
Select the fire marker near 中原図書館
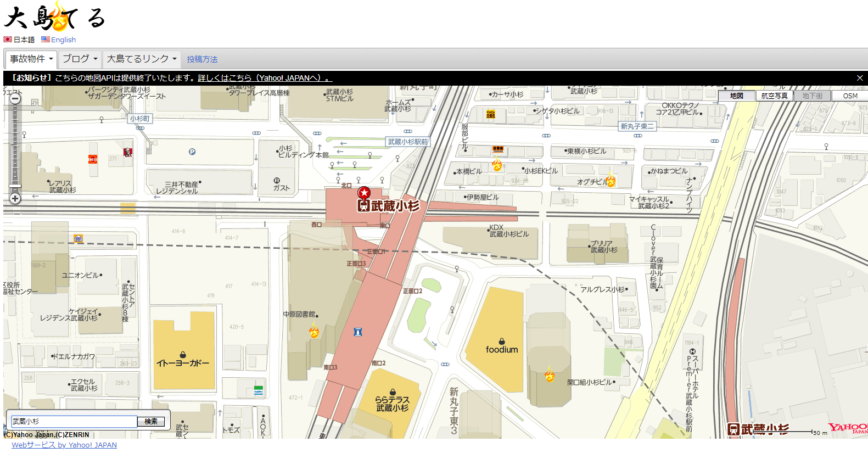[x=314, y=331]
